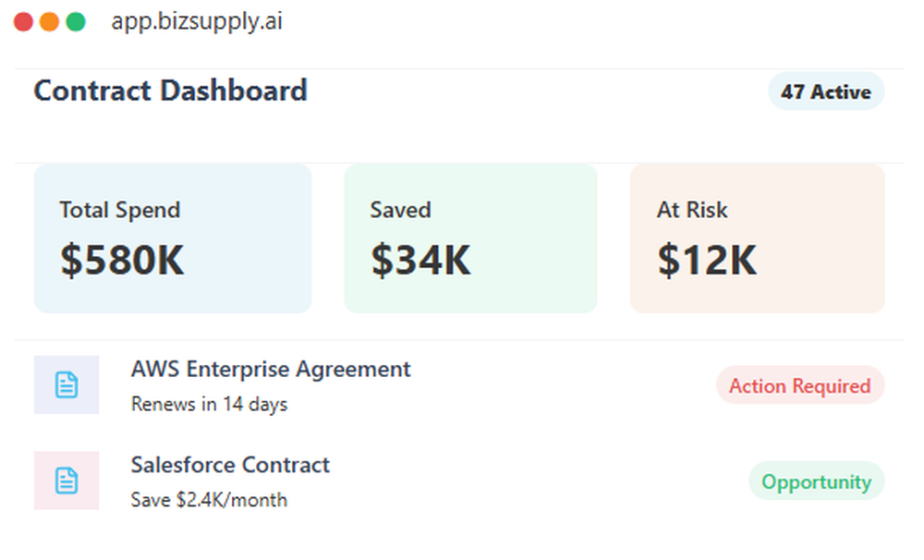Click the AWS Enterprise Agreement document icon
This screenshot has height=560, width=924.
[66, 384]
